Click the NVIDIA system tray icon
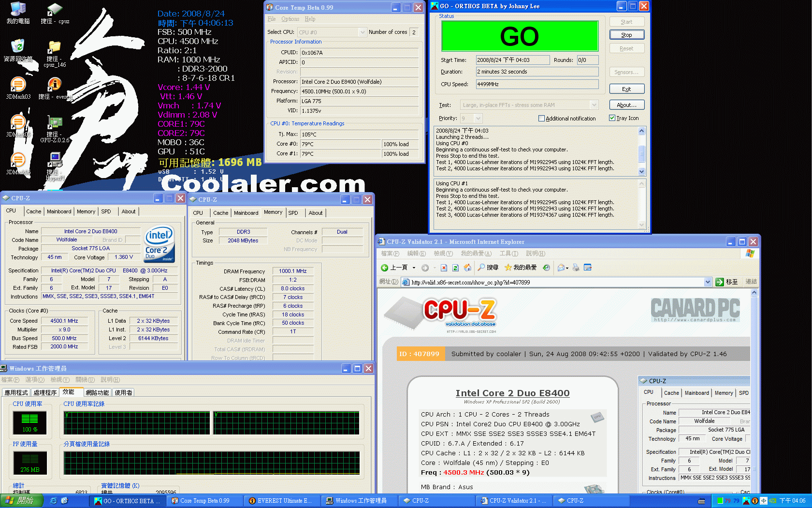812x508 pixels. (772, 501)
